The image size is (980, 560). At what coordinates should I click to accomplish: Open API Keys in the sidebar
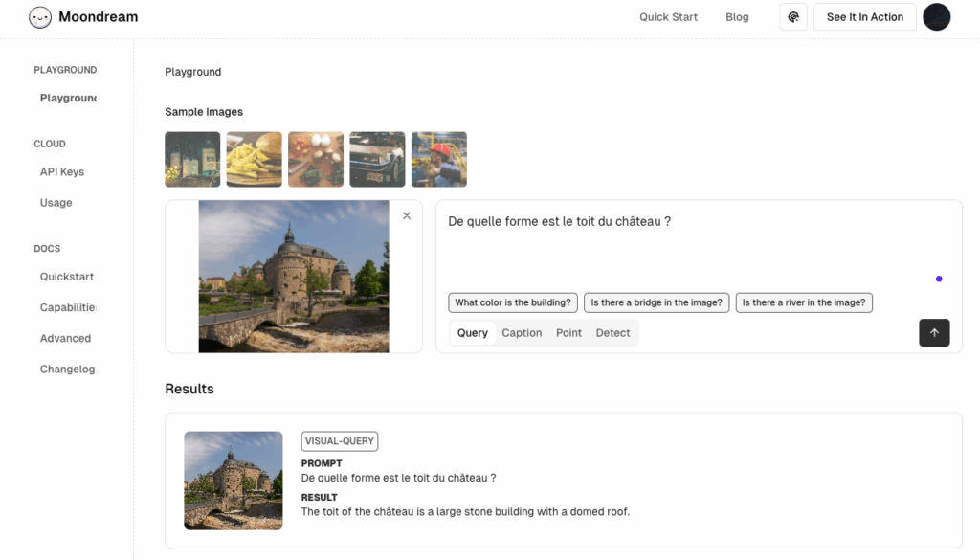pyautogui.click(x=62, y=172)
